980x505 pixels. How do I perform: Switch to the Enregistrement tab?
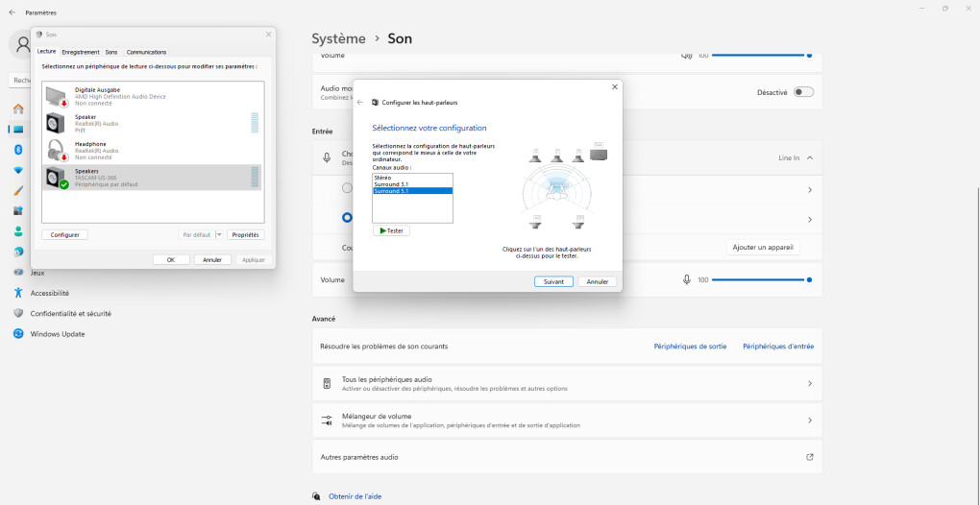(x=81, y=52)
